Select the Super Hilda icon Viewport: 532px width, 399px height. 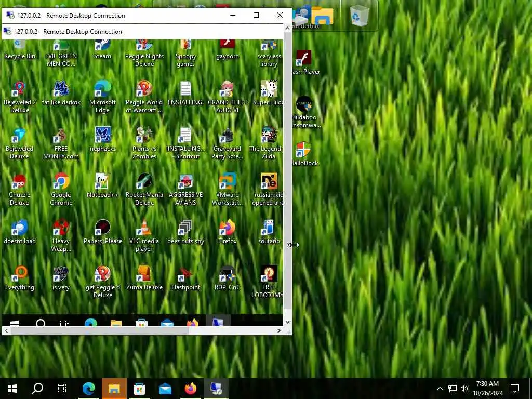click(x=269, y=94)
